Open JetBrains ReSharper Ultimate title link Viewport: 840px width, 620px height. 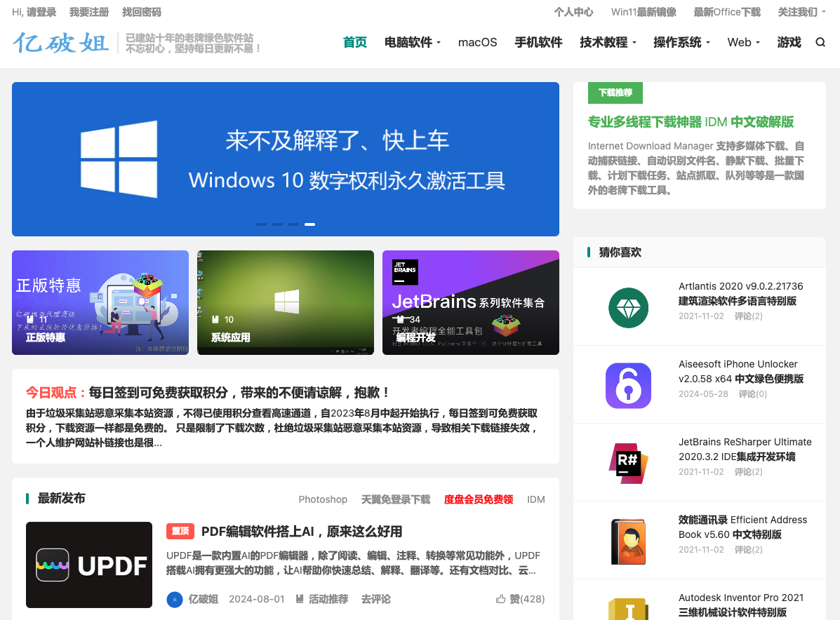(745, 449)
